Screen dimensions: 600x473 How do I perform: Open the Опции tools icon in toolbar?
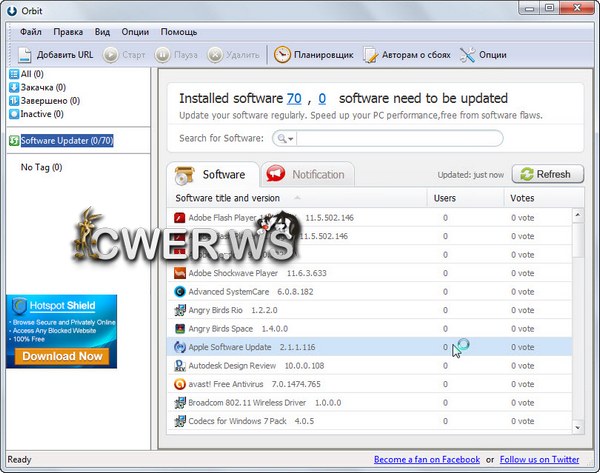click(x=467, y=54)
